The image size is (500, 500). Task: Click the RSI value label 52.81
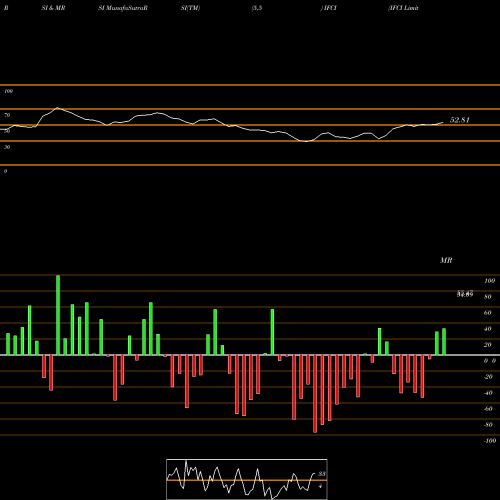click(x=460, y=120)
